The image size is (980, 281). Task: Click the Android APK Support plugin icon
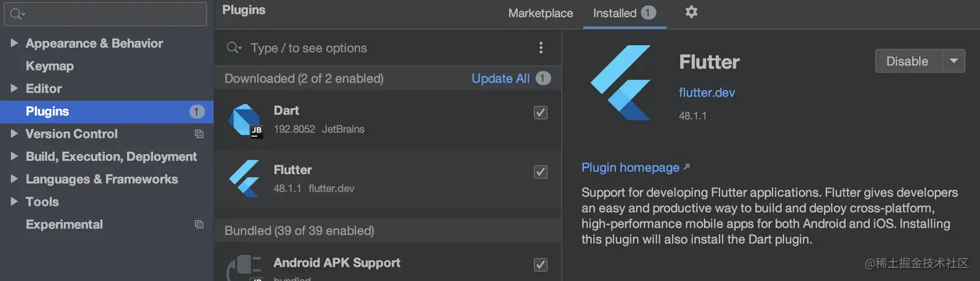point(244,267)
